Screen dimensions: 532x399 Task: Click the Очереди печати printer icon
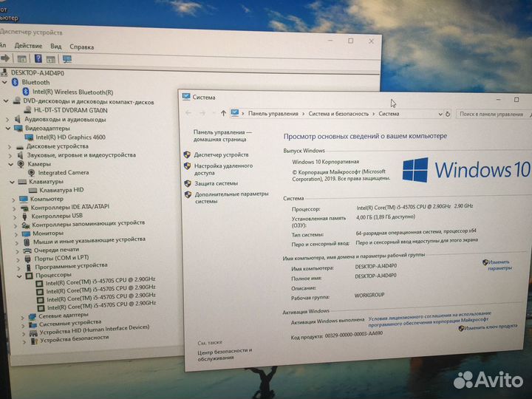[27, 250]
